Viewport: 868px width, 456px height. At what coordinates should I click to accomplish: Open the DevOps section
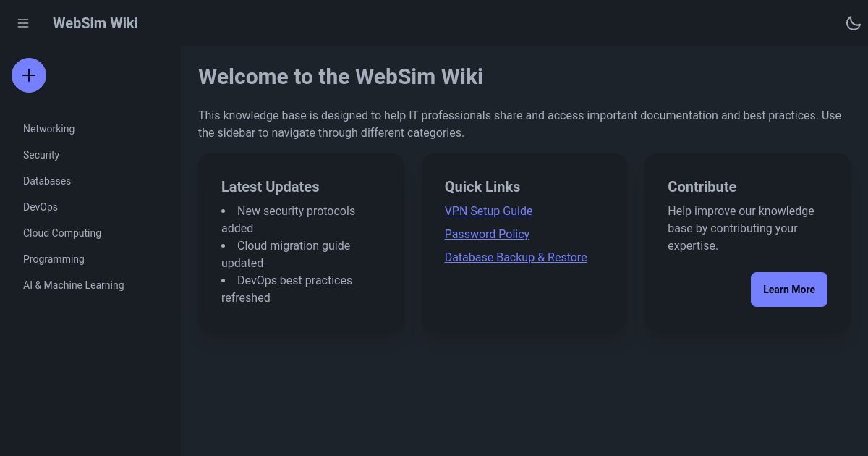click(x=41, y=207)
